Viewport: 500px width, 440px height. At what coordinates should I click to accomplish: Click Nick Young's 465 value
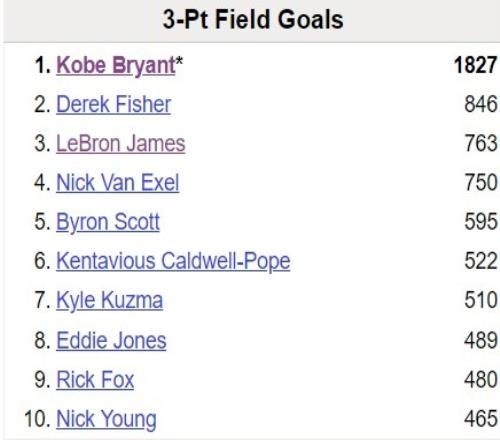tap(481, 419)
